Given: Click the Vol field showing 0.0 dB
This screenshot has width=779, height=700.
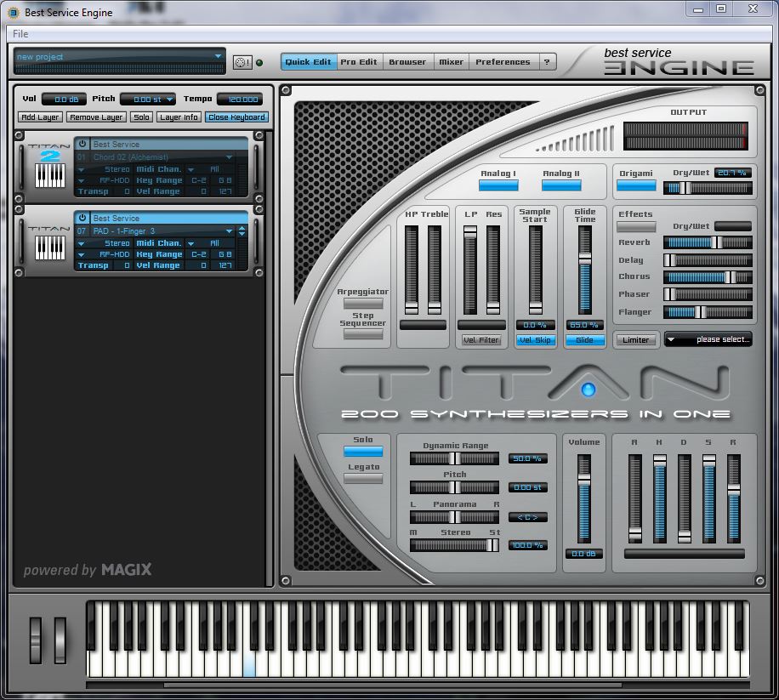Looking at the screenshot, I should coord(64,100).
